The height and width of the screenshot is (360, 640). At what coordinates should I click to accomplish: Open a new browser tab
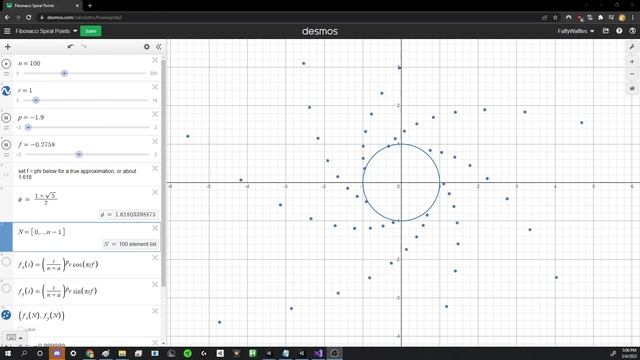coord(90,6)
